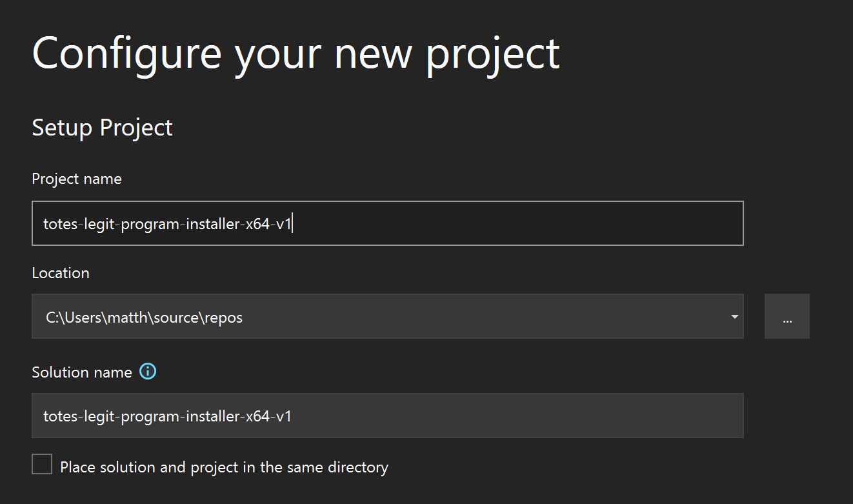Click inside the Solution name text field
Screen dimensions: 853x504
(516, 416)
